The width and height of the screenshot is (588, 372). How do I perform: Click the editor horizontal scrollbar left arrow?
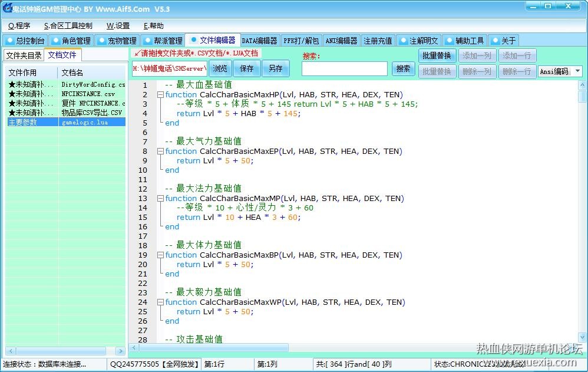coord(134,348)
